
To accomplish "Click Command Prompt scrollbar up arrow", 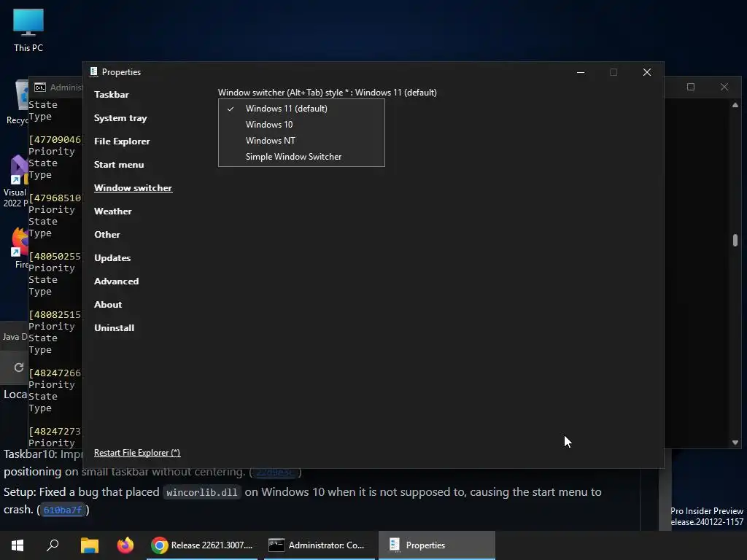I will [735, 105].
